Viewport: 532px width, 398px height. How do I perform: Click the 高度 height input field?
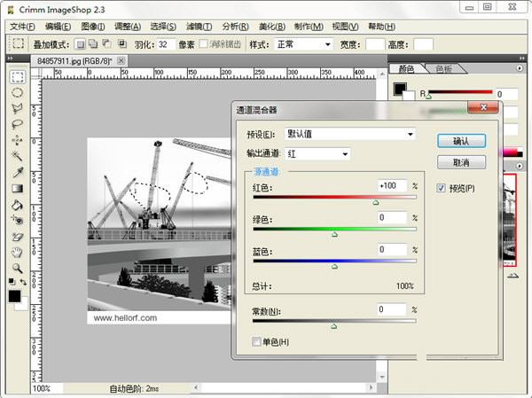tap(423, 44)
